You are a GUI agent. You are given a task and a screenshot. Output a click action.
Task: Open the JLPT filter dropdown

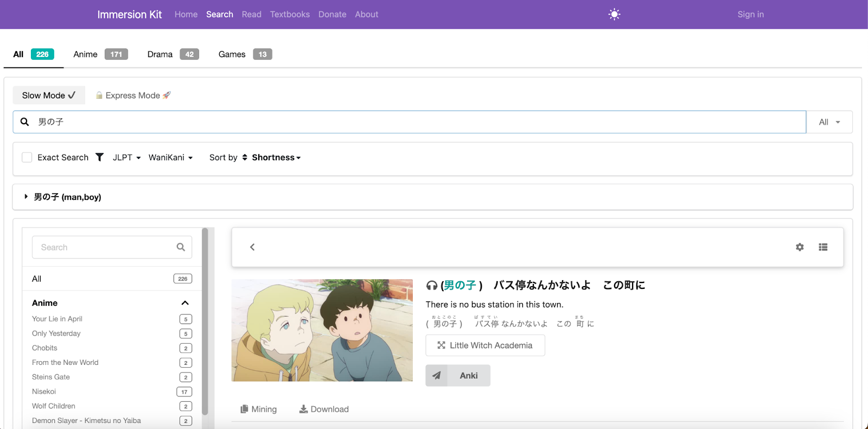click(127, 157)
